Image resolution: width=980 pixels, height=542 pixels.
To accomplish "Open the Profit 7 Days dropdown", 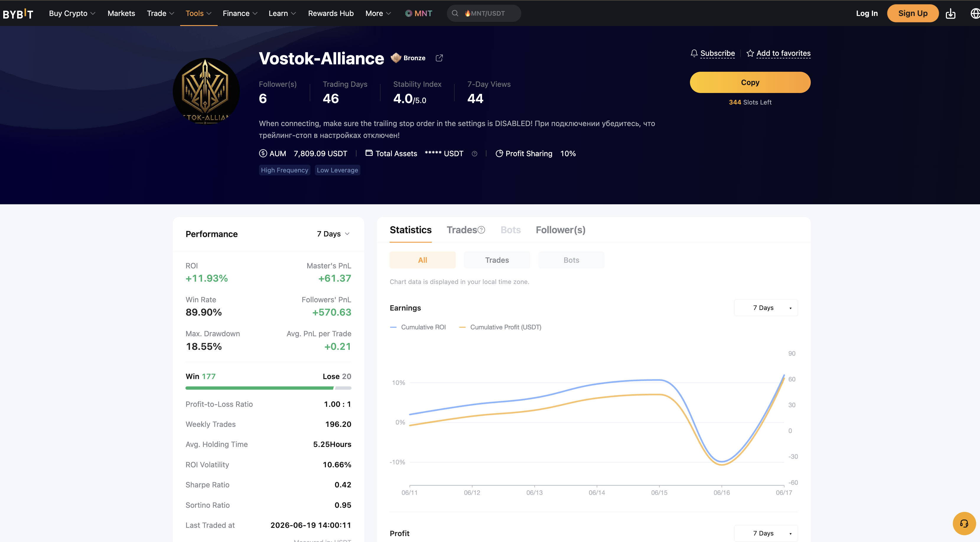I will pyautogui.click(x=766, y=533).
